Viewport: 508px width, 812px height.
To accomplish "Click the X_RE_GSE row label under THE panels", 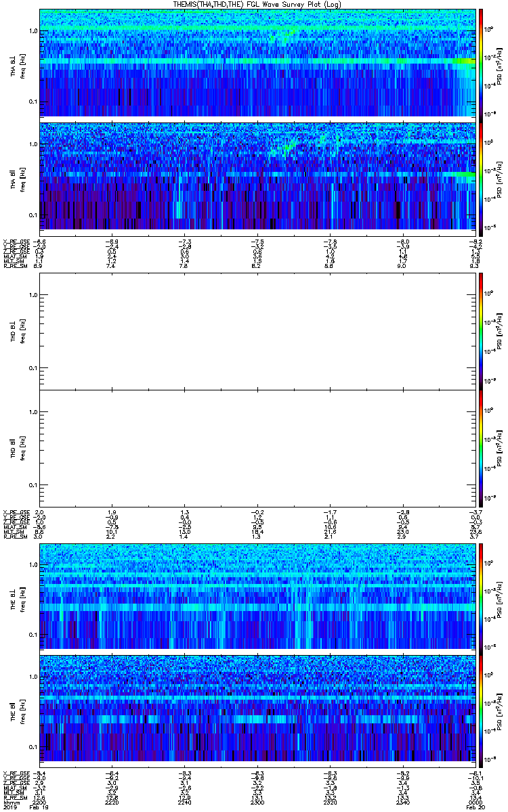I will (x=16, y=773).
